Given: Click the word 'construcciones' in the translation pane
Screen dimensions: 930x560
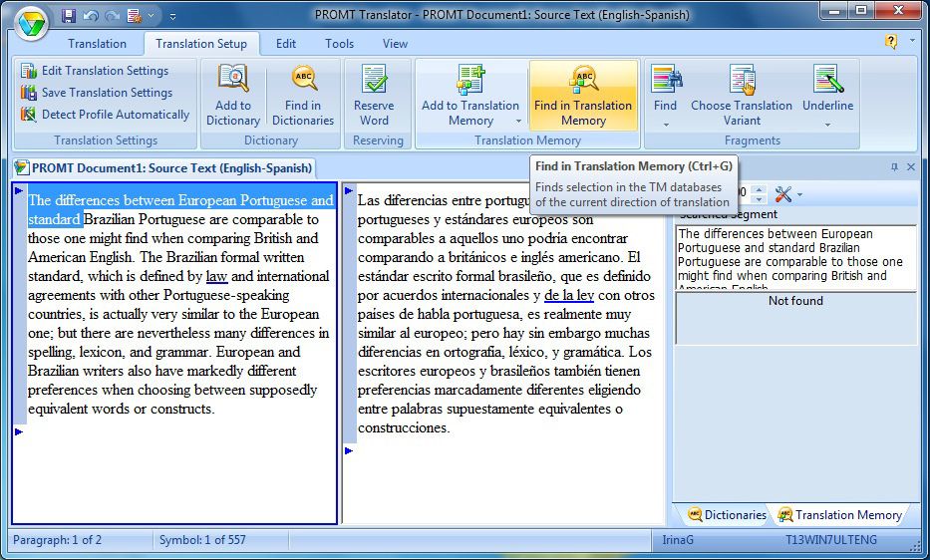Looking at the screenshot, I should (x=402, y=427).
